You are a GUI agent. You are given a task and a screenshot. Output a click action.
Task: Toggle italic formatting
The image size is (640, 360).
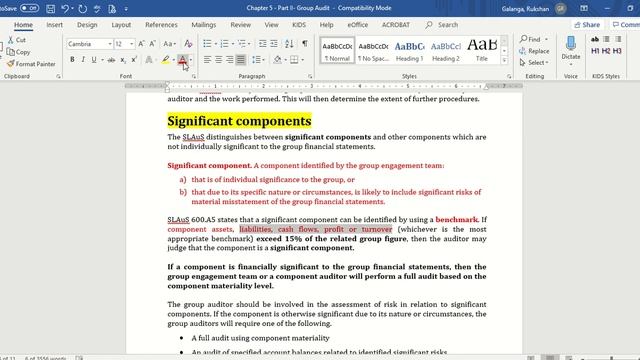(83, 60)
